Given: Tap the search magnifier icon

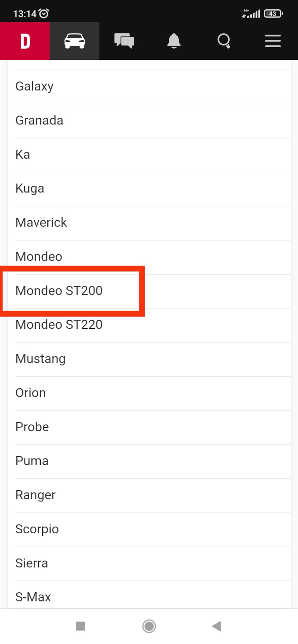Looking at the screenshot, I should (223, 41).
